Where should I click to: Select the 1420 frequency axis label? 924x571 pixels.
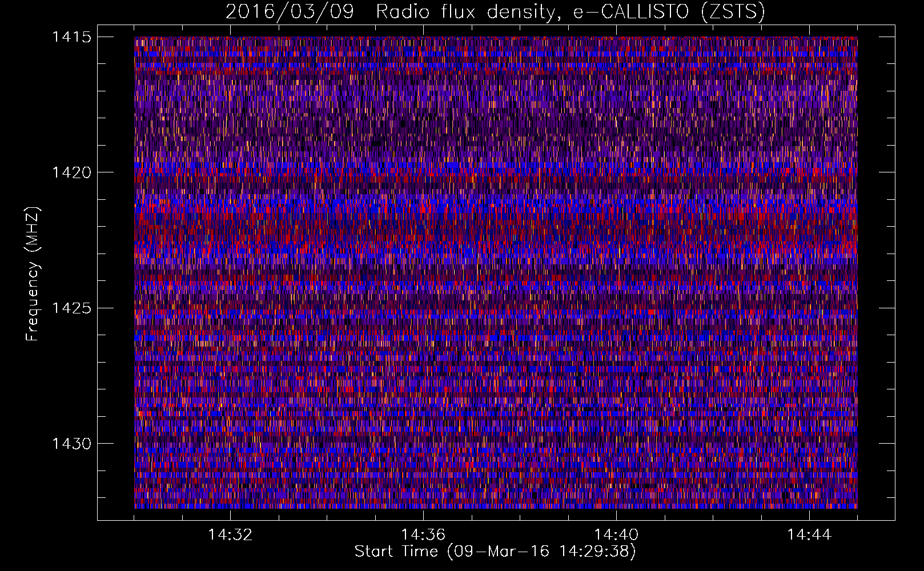click(71, 172)
